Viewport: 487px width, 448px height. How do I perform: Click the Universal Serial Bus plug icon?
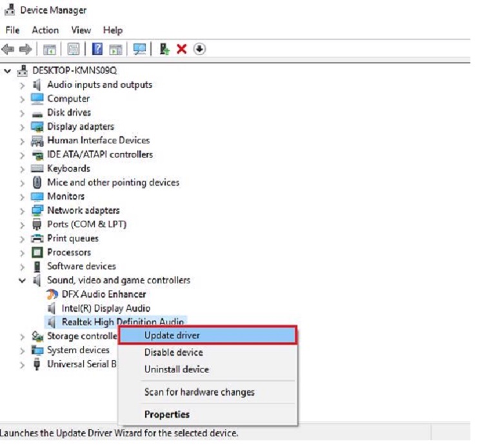(37, 364)
